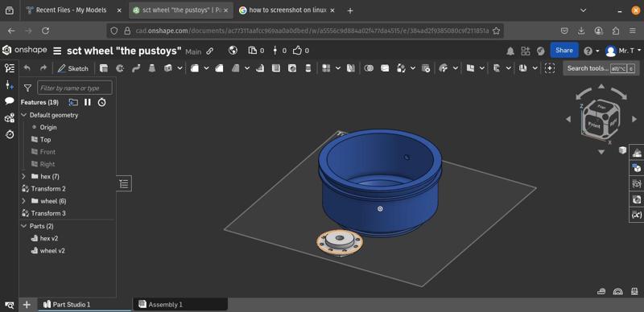Select the Sweep tool

pyautogui.click(x=136, y=68)
